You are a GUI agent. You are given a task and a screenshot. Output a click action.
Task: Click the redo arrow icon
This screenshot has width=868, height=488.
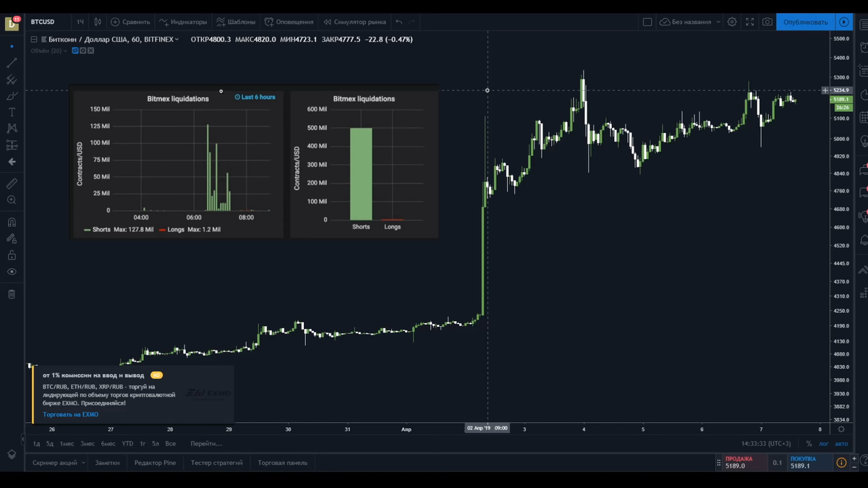click(412, 22)
